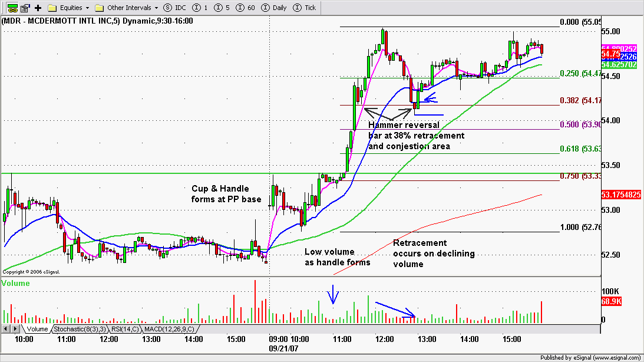Switch to the Tick interval button
644x362 pixels.
coord(305,8)
